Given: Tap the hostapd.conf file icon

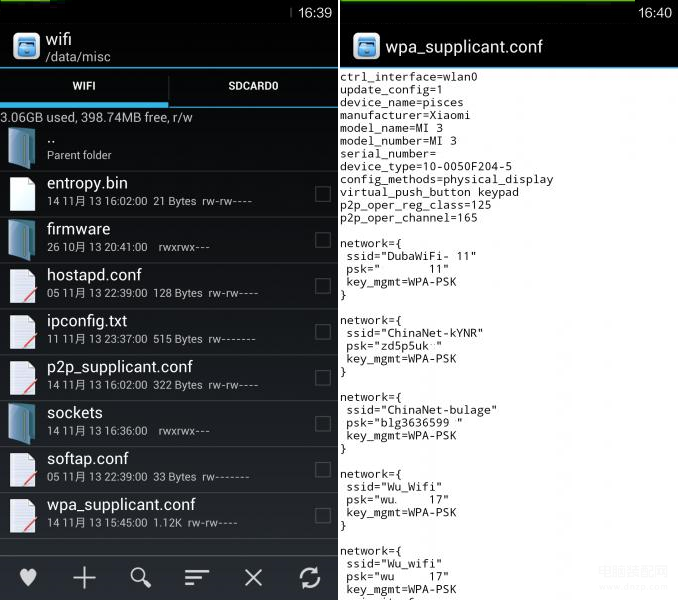Looking at the screenshot, I should click(x=22, y=286).
